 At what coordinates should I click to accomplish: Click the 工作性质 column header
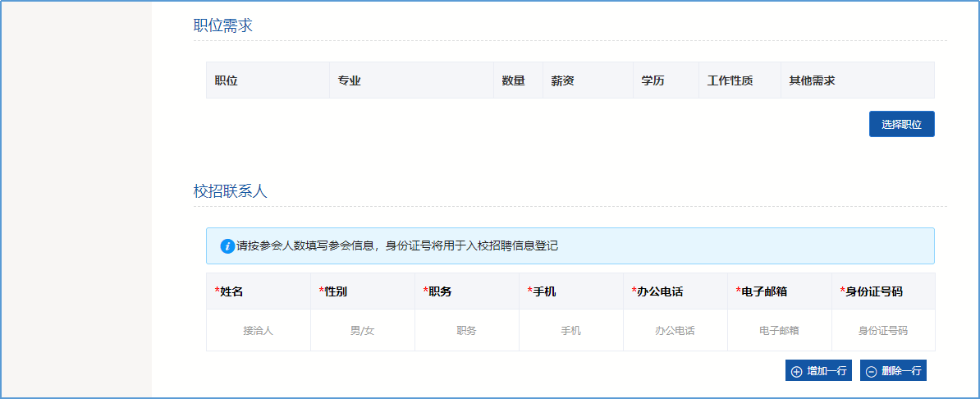click(730, 80)
